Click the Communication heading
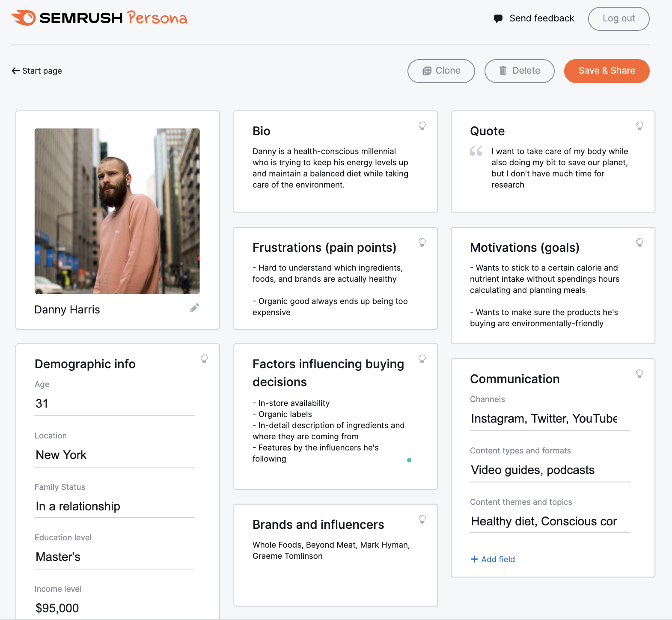 click(515, 379)
